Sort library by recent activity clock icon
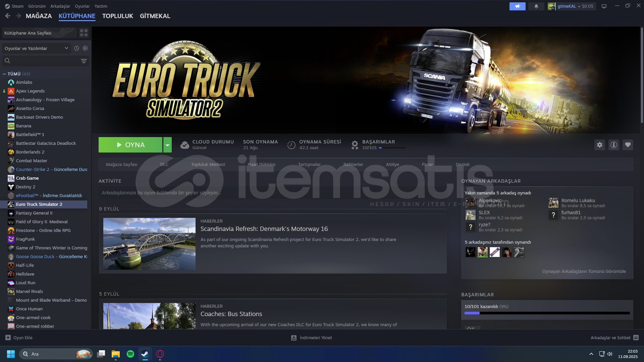 click(x=76, y=48)
